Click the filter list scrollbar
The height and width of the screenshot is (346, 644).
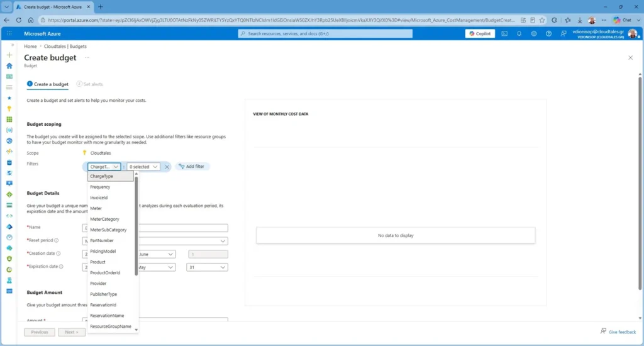[136, 226]
